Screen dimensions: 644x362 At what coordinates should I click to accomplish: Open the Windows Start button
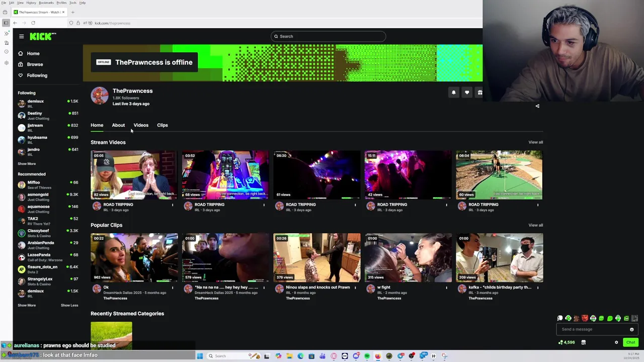200,356
